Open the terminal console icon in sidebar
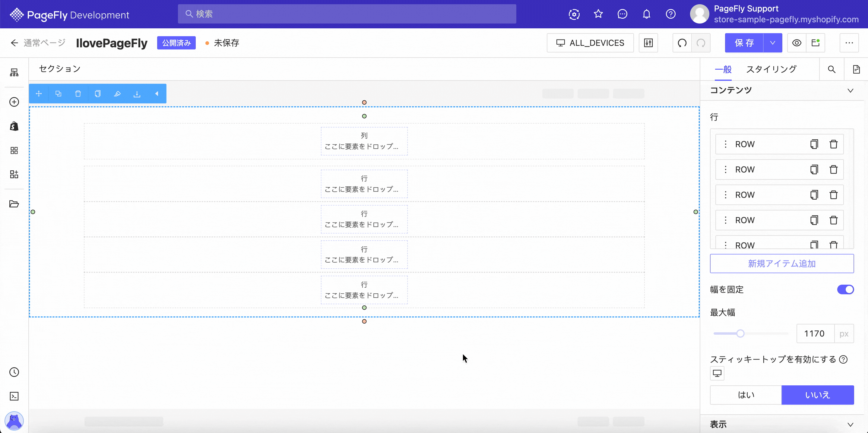The width and height of the screenshot is (868, 433). 14,396
